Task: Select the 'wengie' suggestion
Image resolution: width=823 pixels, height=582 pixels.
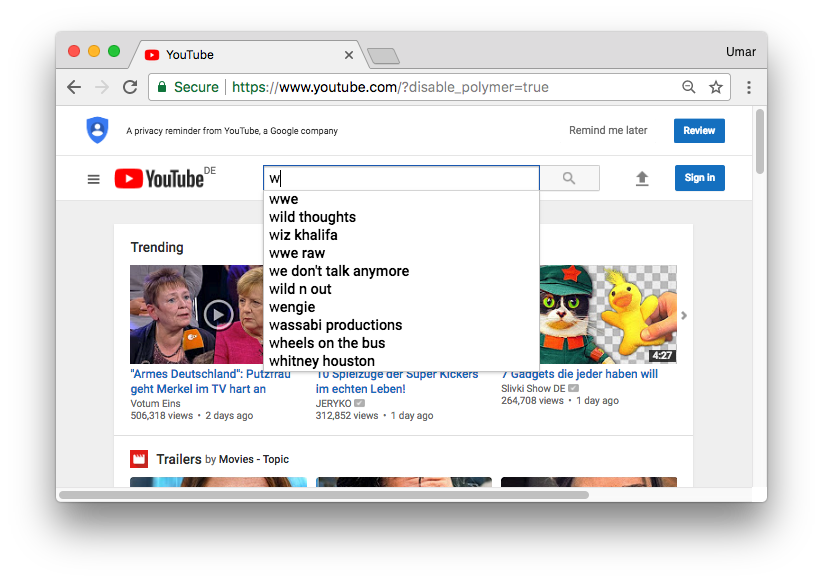Action: pos(401,307)
